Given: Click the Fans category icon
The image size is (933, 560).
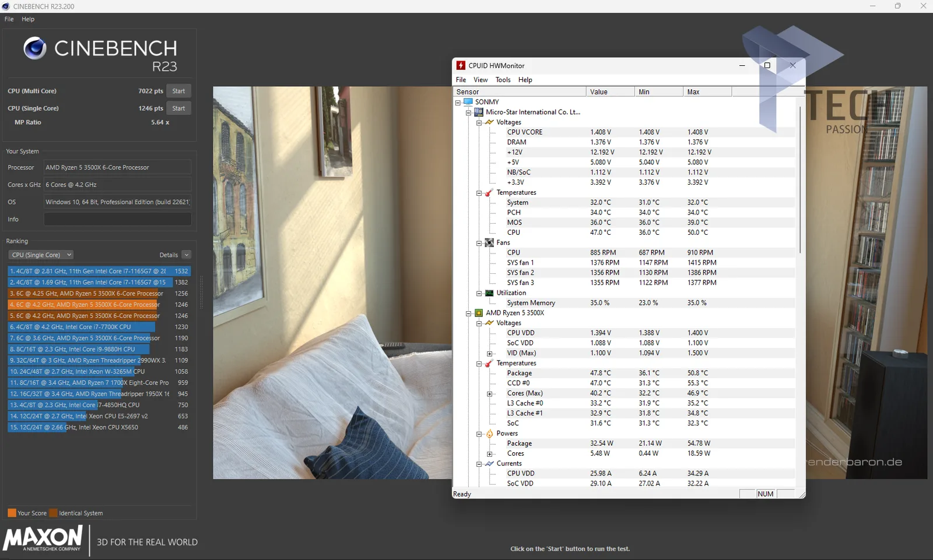Looking at the screenshot, I should [489, 242].
